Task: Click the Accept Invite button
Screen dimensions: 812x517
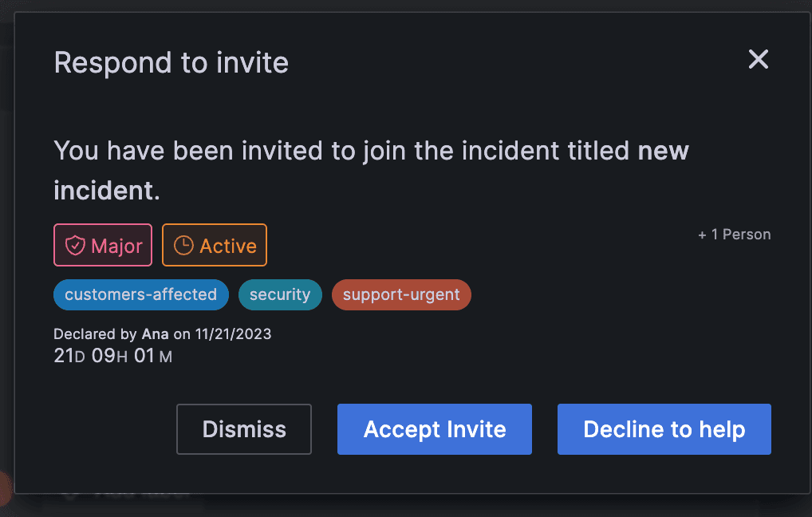Action: pyautogui.click(x=434, y=429)
